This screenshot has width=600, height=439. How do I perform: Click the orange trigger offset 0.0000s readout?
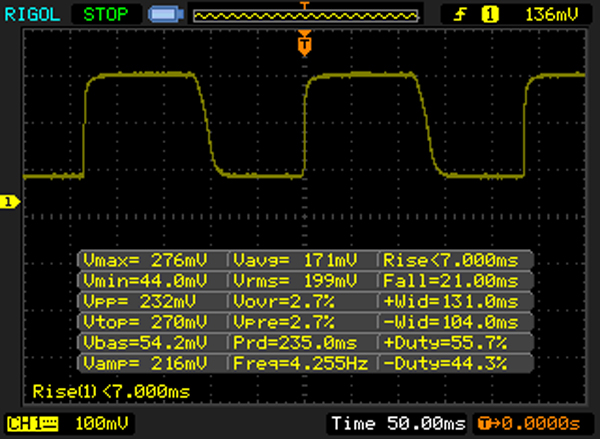[530, 424]
